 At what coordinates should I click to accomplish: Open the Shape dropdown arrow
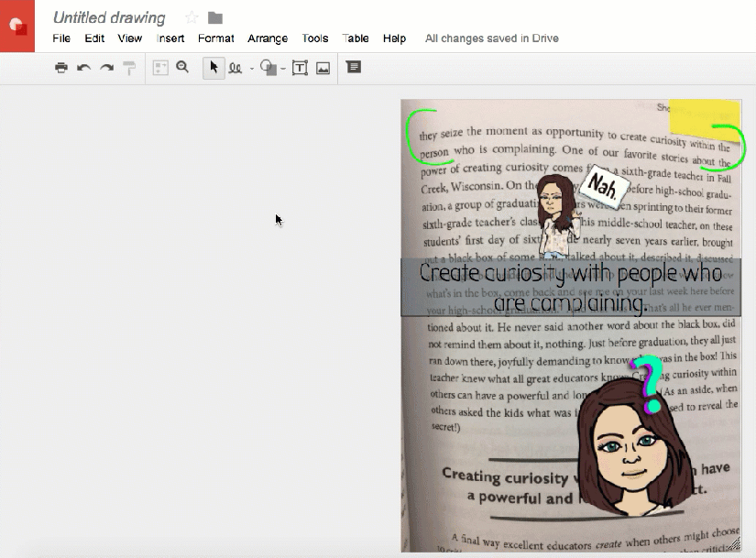tap(283, 69)
